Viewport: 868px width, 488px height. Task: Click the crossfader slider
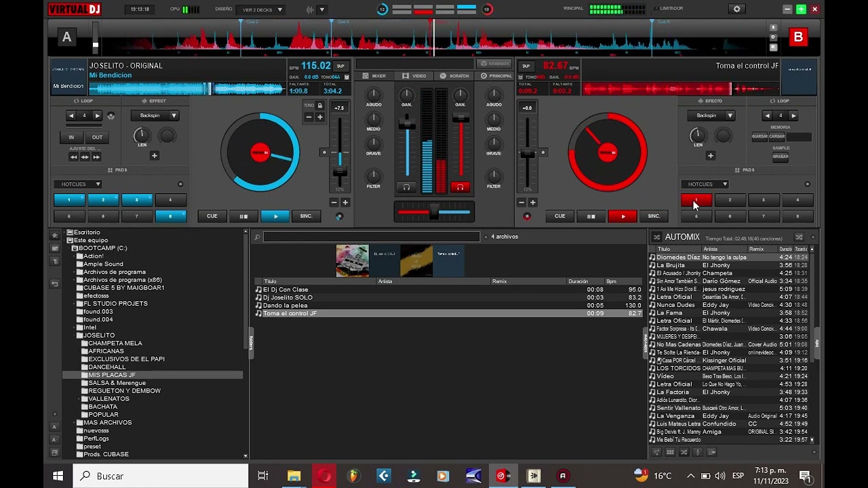point(434,212)
